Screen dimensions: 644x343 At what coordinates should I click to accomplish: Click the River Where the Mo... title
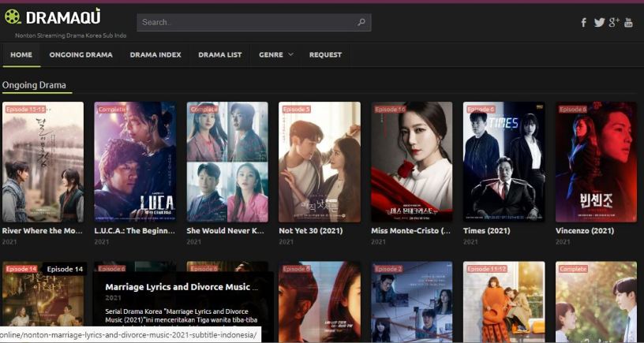(43, 230)
